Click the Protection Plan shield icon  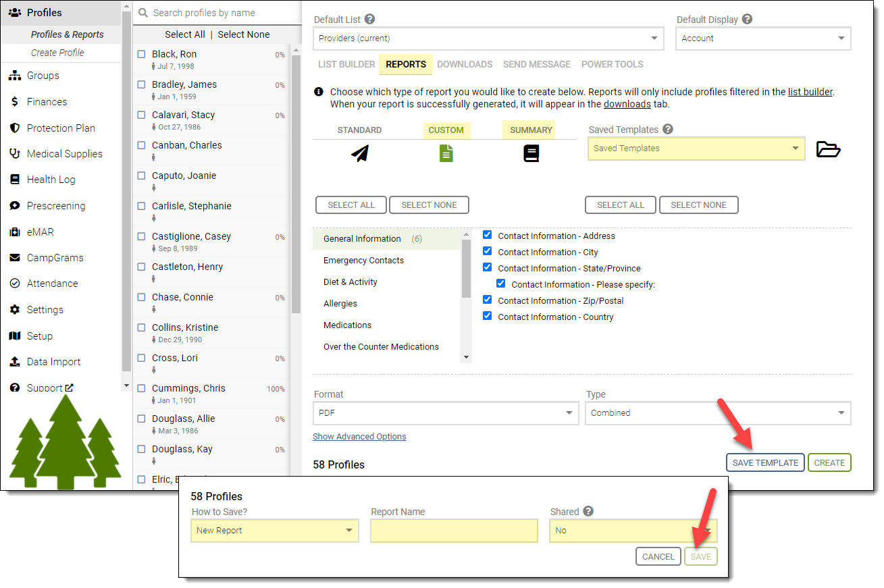tap(14, 128)
